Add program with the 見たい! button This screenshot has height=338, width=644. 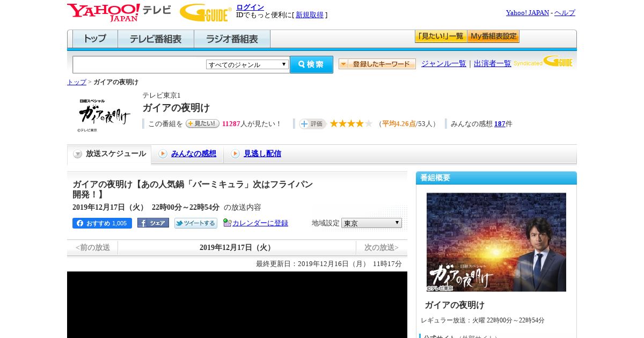[x=202, y=123]
